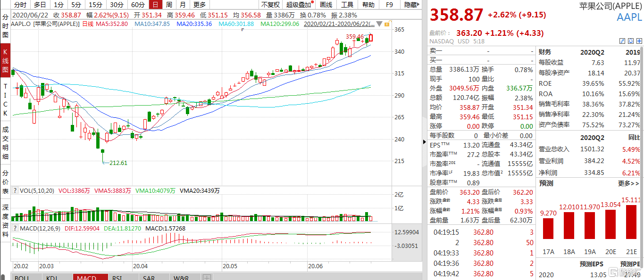The width and height of the screenshot is (644, 280).
Task: Select the 30分 period
Action: point(117,5)
